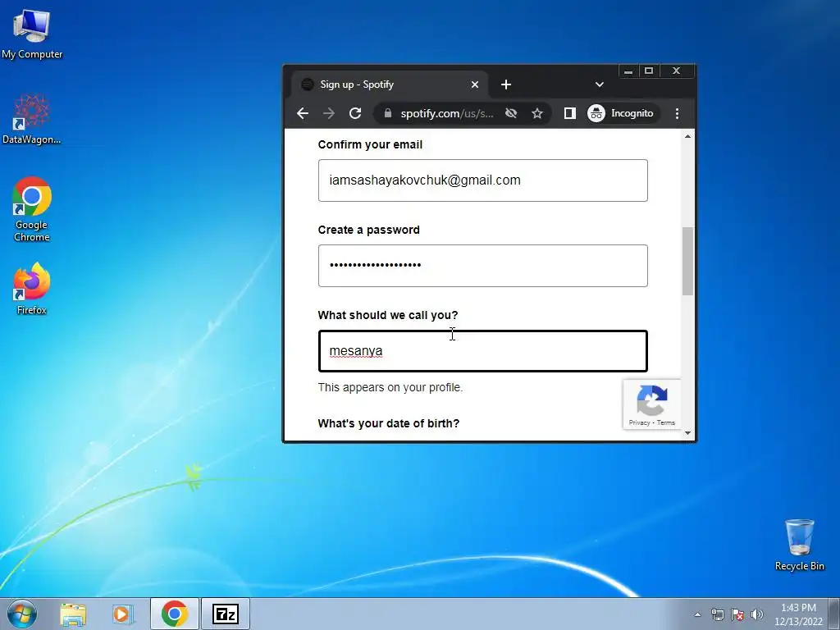Viewport: 840px width, 630px height.
Task: Launch Windows Media Player from taskbar
Action: click(x=122, y=614)
